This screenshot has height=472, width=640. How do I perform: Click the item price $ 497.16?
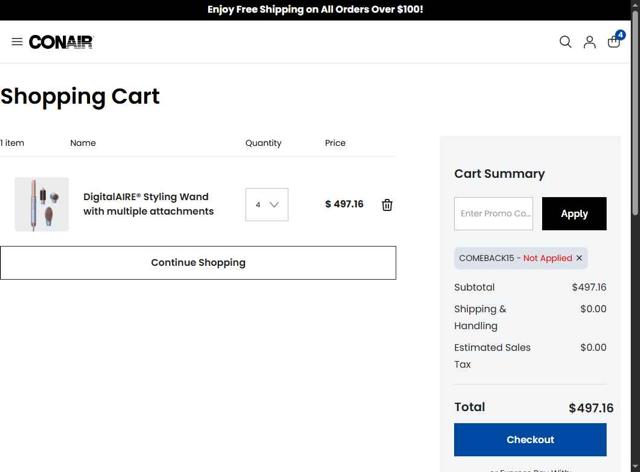point(344,204)
